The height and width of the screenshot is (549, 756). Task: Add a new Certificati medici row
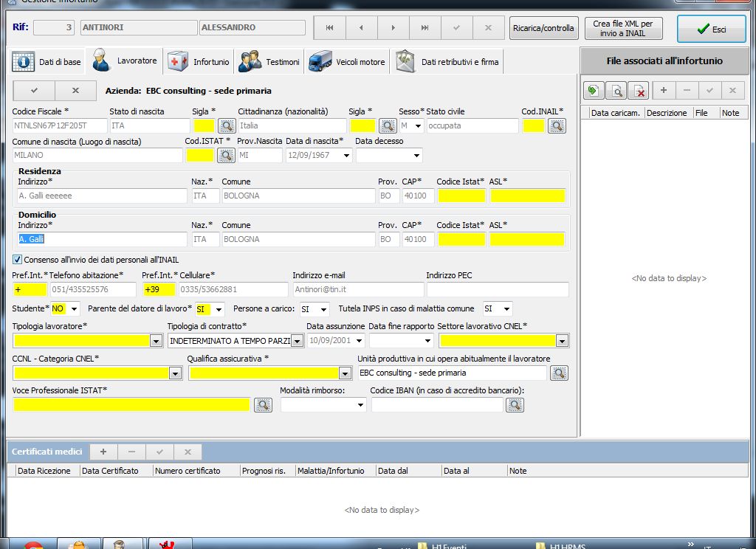[103, 452]
